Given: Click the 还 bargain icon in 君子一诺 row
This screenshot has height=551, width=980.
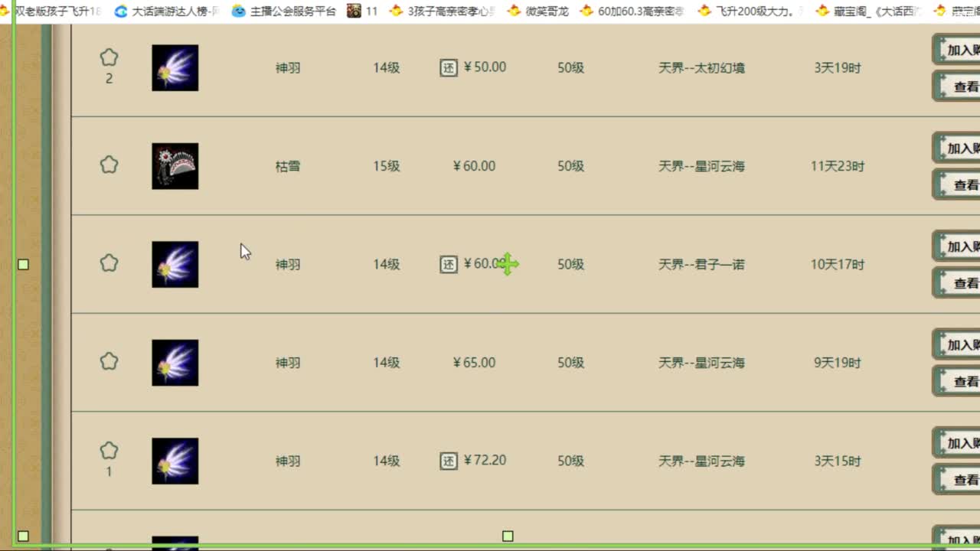Looking at the screenshot, I should click(x=449, y=264).
